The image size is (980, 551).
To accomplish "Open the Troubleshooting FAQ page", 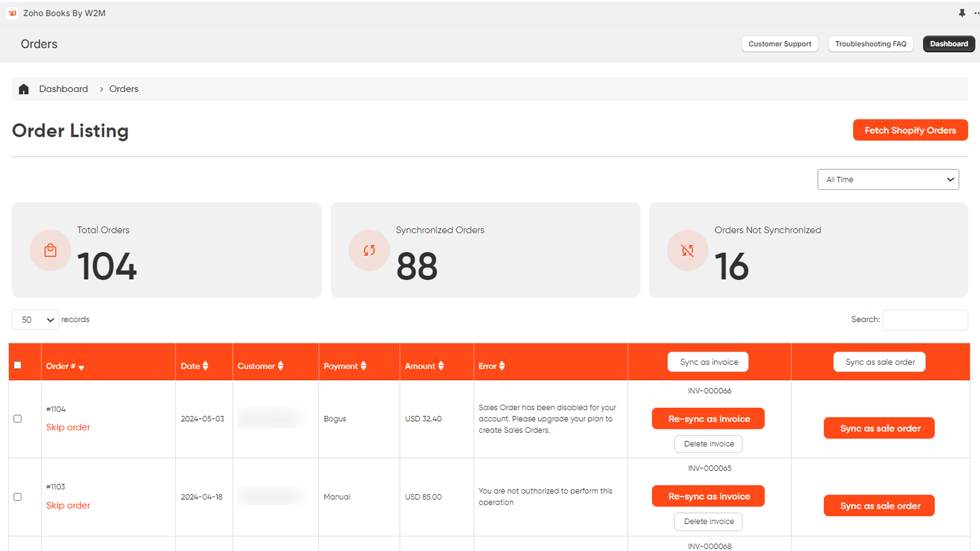I will 870,44.
